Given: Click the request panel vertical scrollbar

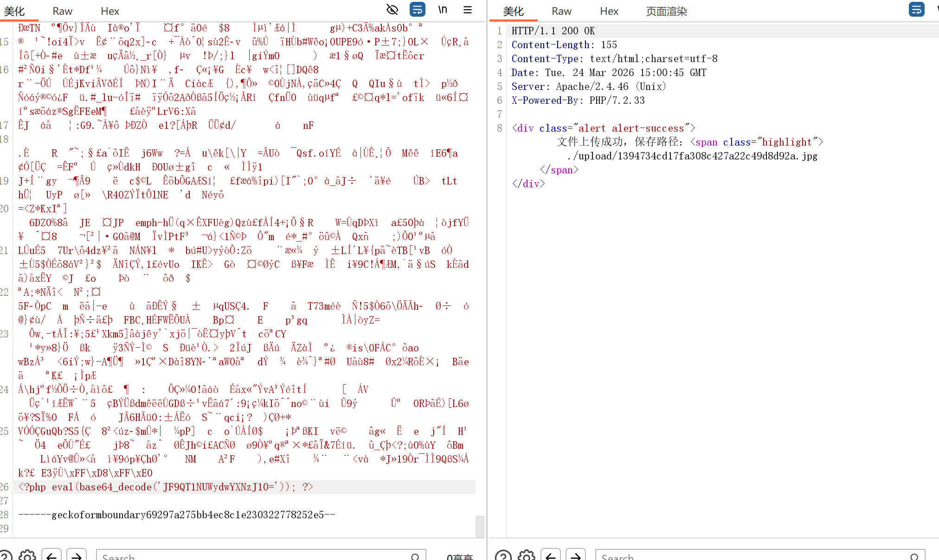Looking at the screenshot, I should (480, 526).
